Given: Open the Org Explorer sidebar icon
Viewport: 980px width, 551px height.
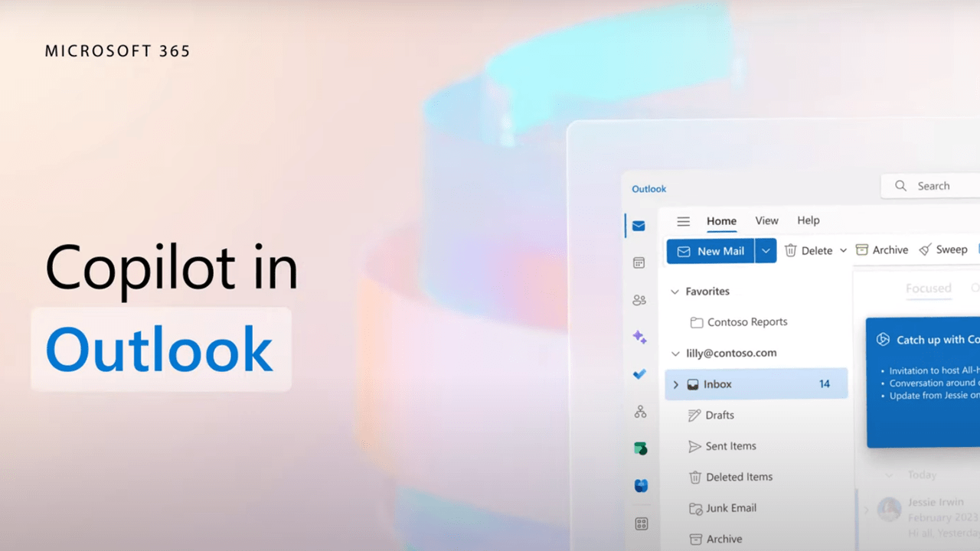Looking at the screenshot, I should (640, 412).
